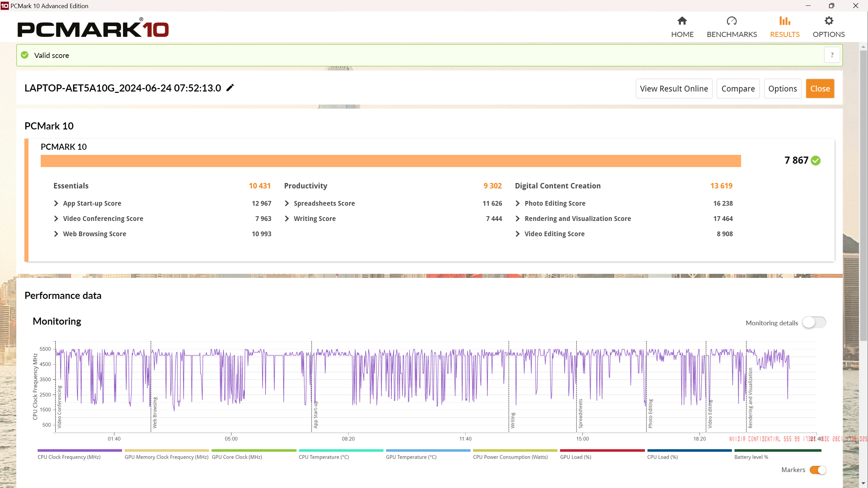The height and width of the screenshot is (488, 868).
Task: Click the pencil icon to rename result
Action: 230,88
